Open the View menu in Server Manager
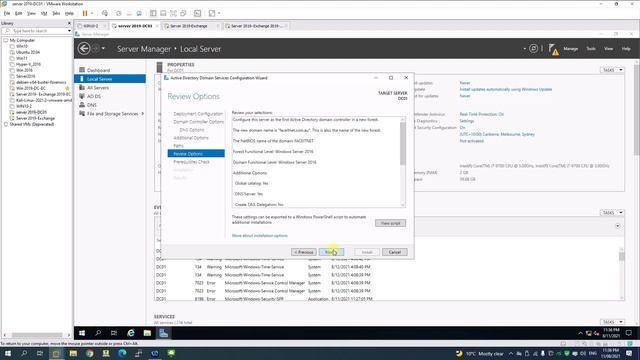This screenshot has height=360, width=640. (608, 49)
